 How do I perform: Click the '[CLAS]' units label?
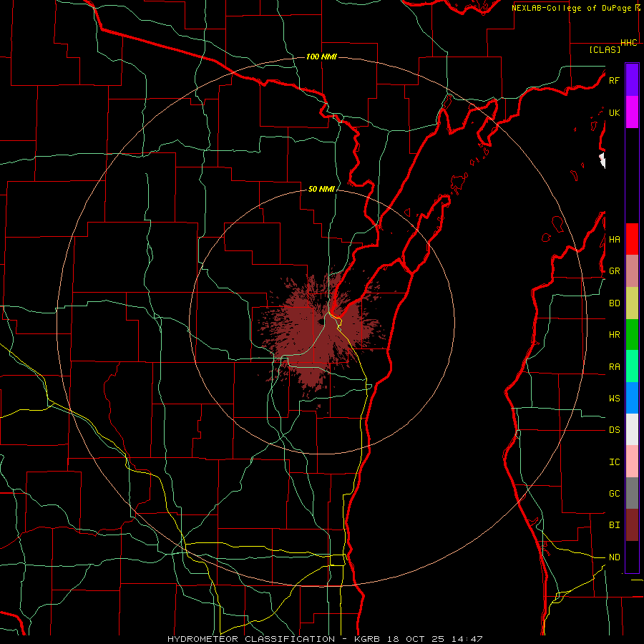pyautogui.click(x=605, y=49)
